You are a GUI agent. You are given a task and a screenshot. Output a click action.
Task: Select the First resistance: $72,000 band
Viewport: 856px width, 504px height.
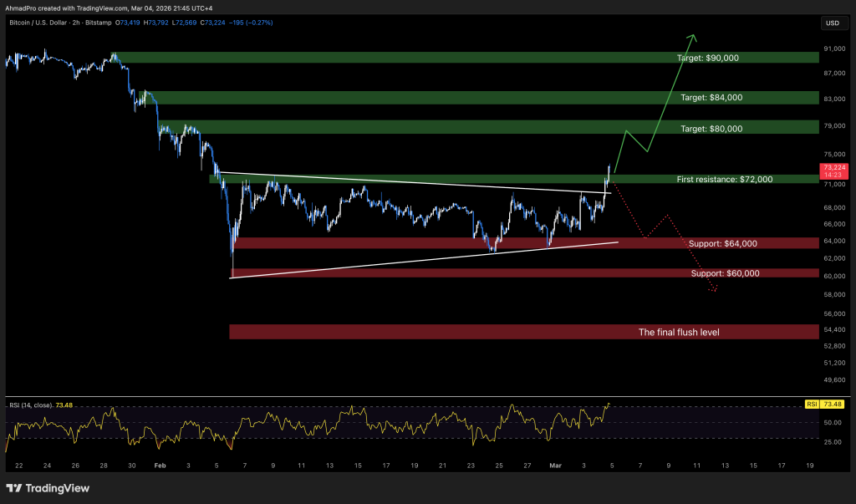(x=725, y=179)
